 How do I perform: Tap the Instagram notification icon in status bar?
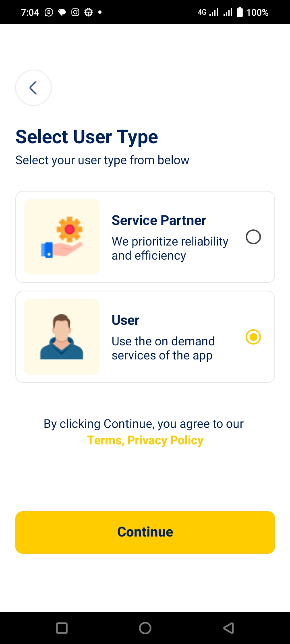(x=75, y=12)
